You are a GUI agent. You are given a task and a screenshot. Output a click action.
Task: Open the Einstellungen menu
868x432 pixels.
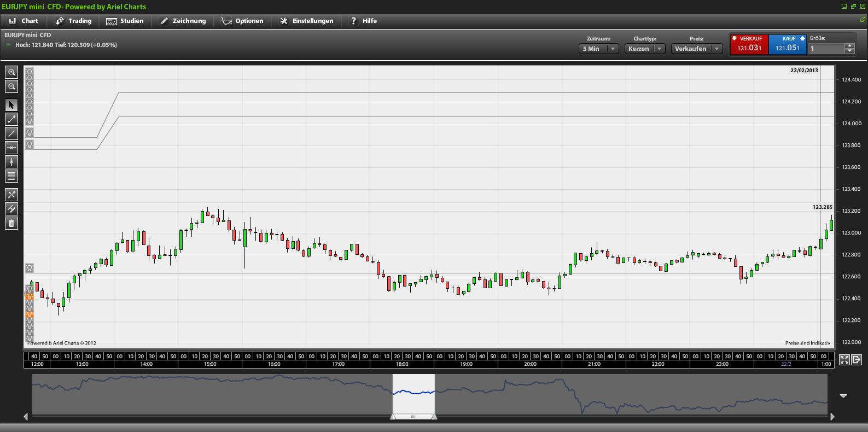[x=306, y=21]
